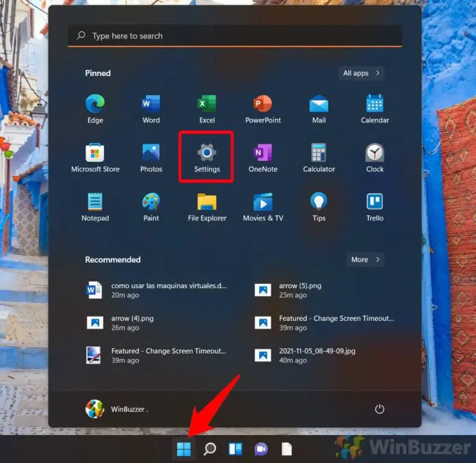Open the Calculator app
Screen dimensions: 476x463
pos(319,158)
